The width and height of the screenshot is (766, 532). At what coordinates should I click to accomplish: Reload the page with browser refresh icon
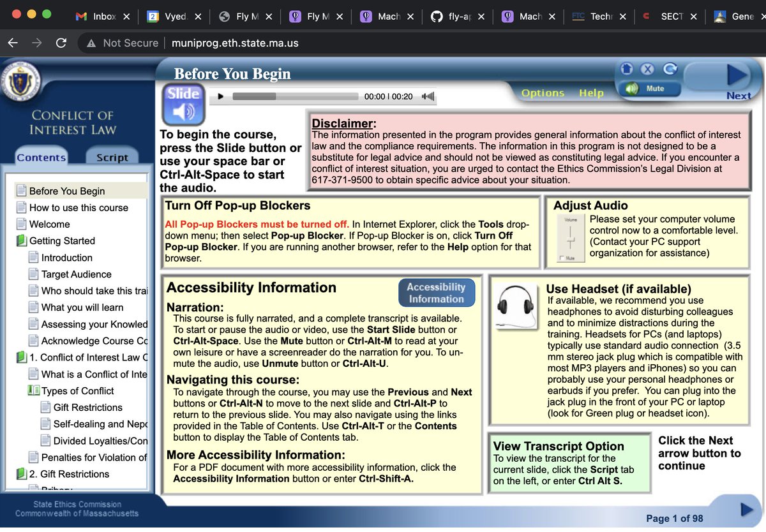pyautogui.click(x=61, y=43)
